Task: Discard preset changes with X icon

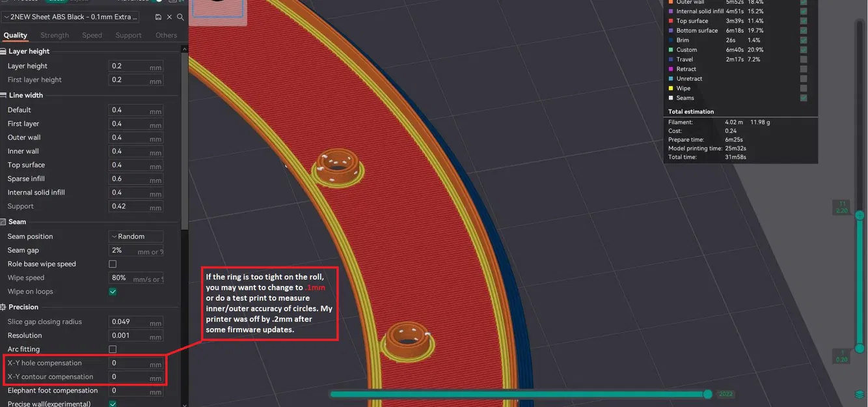Action: click(170, 17)
